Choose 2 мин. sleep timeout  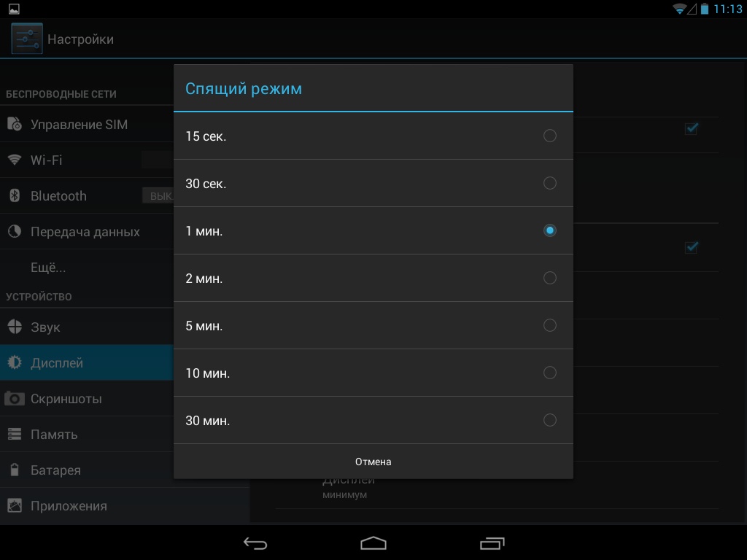[550, 278]
